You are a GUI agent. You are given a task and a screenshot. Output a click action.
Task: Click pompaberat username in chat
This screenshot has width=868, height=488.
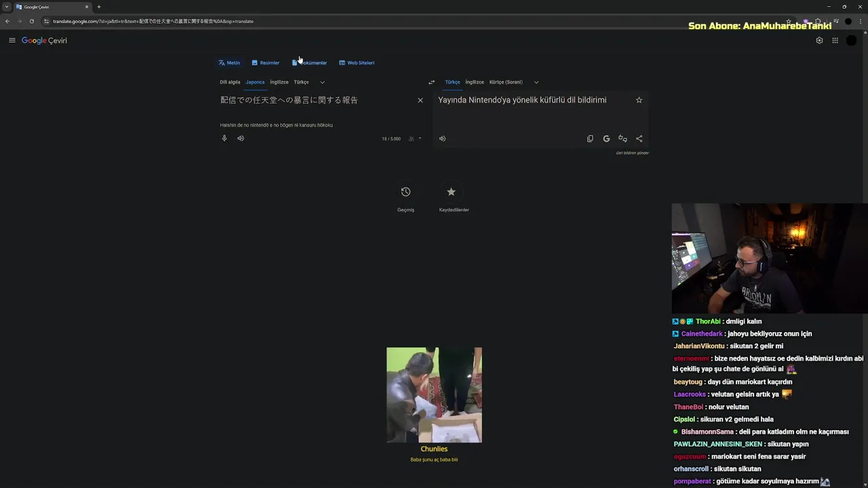[x=692, y=481]
